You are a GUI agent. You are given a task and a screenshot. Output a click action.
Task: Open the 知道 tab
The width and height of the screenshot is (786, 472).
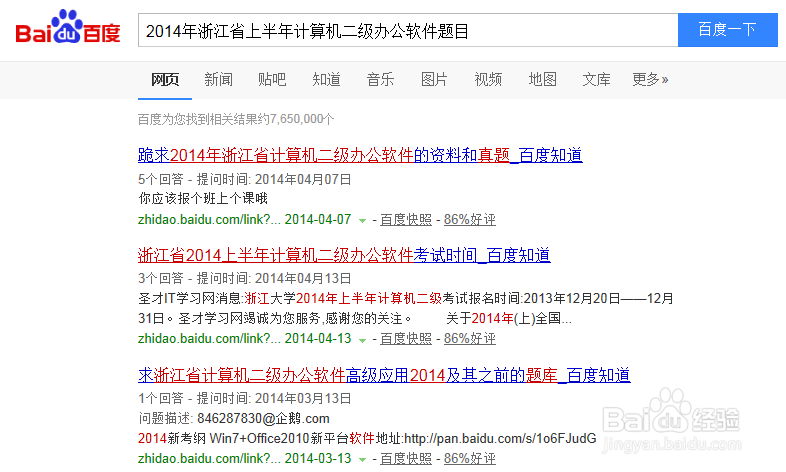[x=326, y=79]
